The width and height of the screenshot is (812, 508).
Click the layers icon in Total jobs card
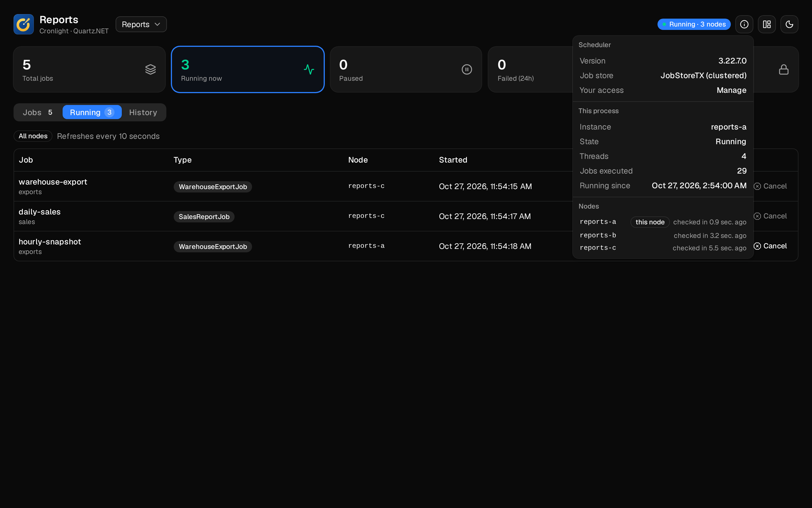[x=150, y=69]
